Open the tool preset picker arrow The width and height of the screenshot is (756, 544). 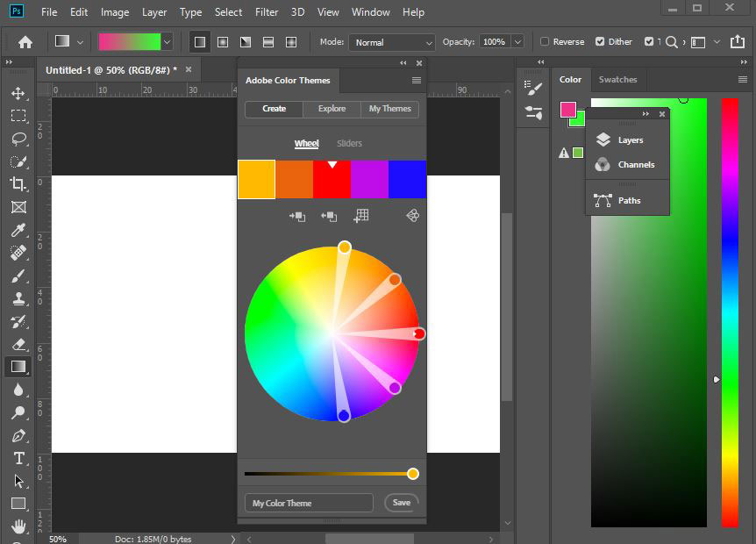[80, 42]
